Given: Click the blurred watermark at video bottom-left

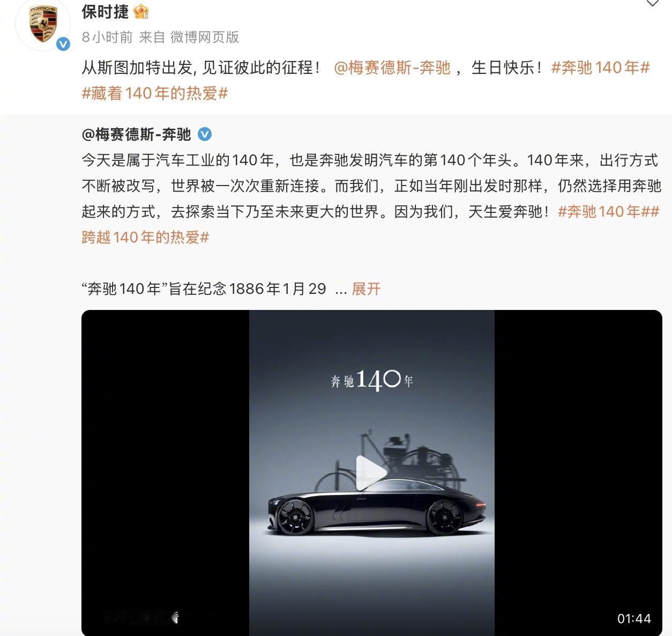Looking at the screenshot, I should click(x=140, y=618).
